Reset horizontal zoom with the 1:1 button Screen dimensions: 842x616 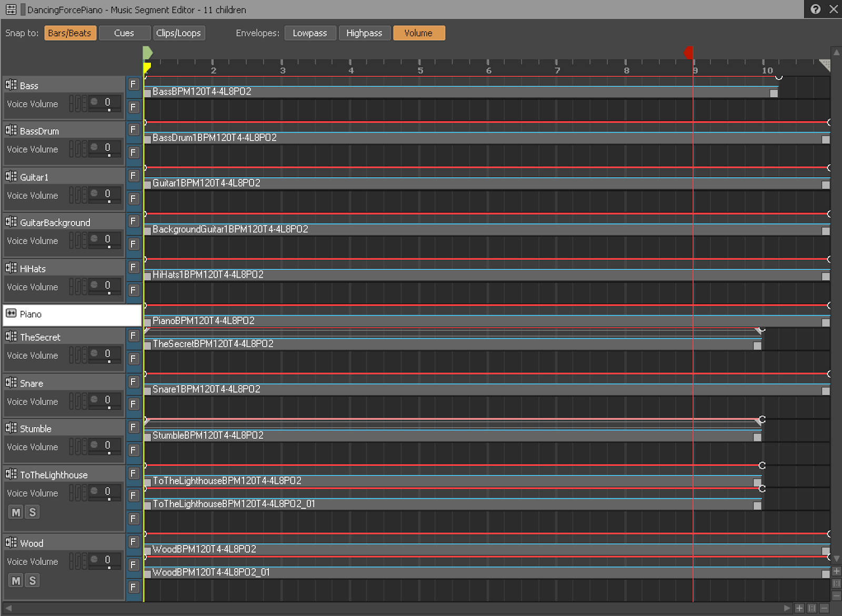click(812, 608)
